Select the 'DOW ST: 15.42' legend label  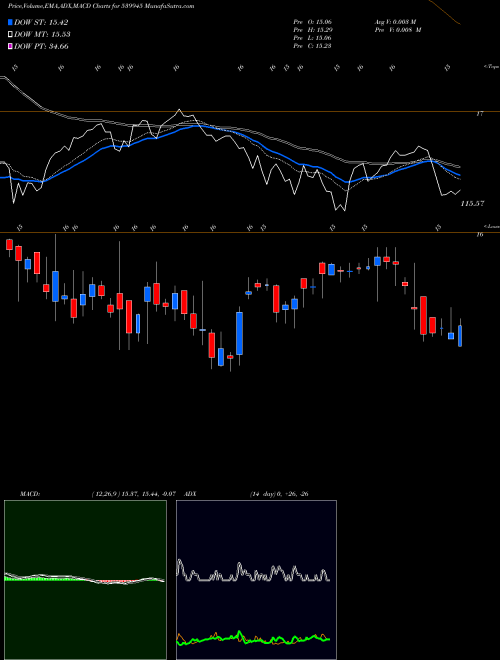(x=41, y=22)
